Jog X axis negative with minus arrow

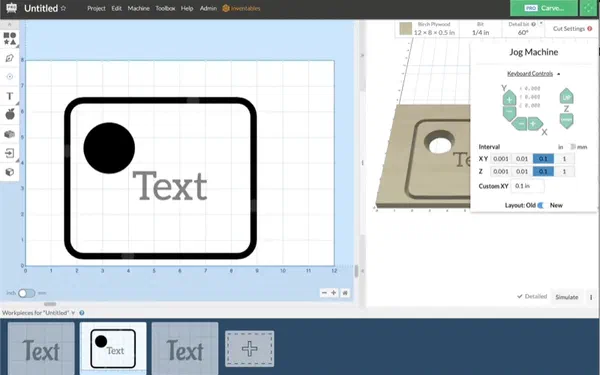(520, 124)
